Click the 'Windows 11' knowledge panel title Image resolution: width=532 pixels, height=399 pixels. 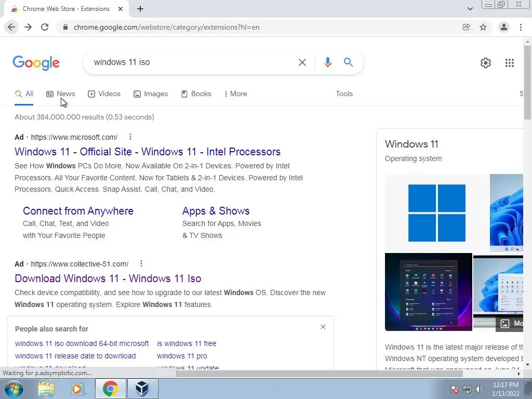click(x=411, y=144)
